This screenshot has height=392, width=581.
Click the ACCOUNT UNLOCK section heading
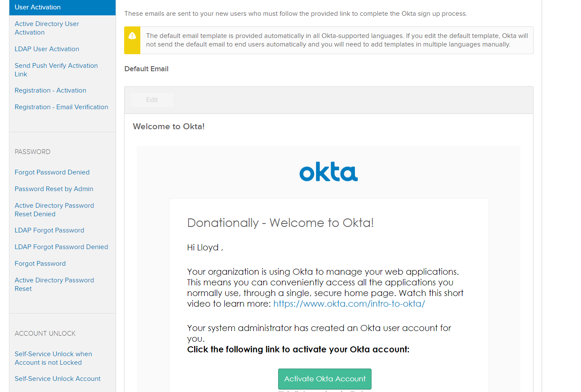pyautogui.click(x=45, y=334)
